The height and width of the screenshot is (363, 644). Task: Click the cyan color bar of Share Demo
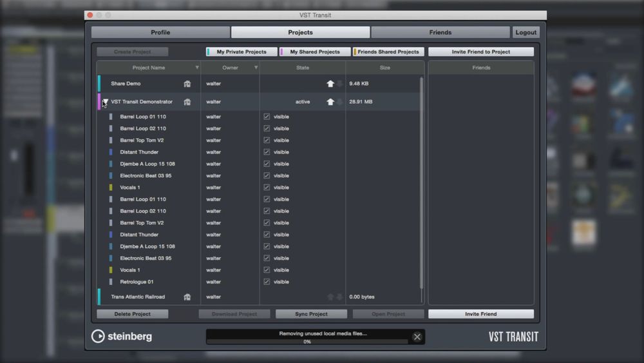click(99, 83)
